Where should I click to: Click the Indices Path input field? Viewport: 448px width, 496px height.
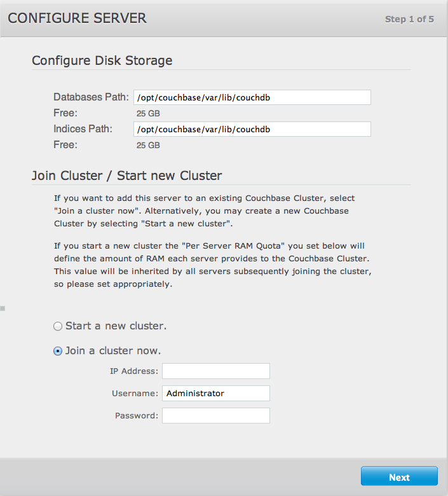(x=252, y=129)
